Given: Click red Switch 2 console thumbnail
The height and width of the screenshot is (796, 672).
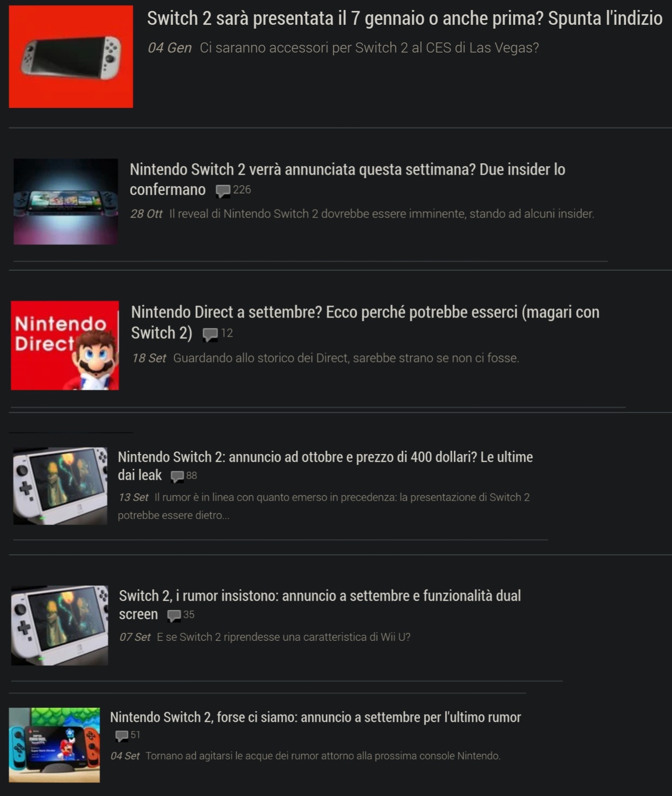Looking at the screenshot, I should (71, 56).
